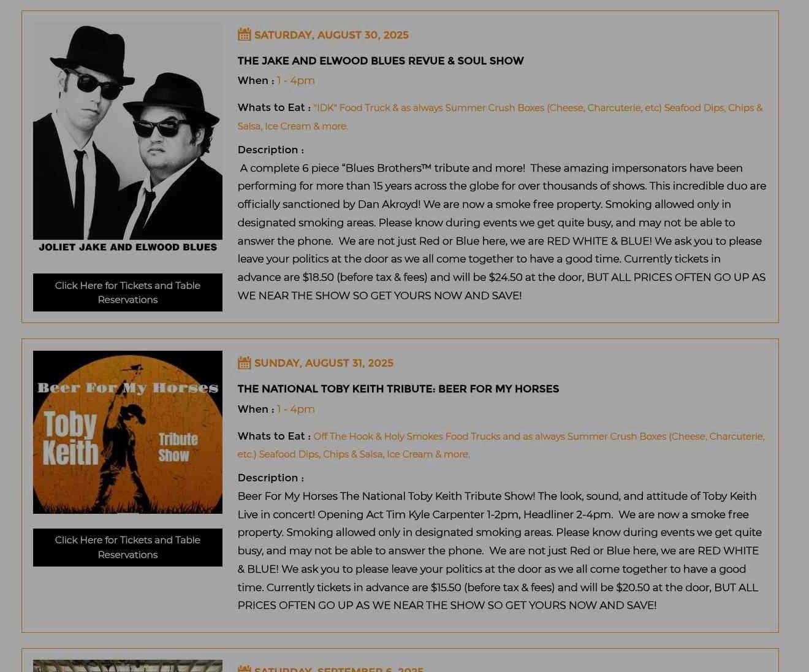This screenshot has width=809, height=672.
Task: Click the 1 - 4pm time for the Blues Revue
Action: point(296,80)
